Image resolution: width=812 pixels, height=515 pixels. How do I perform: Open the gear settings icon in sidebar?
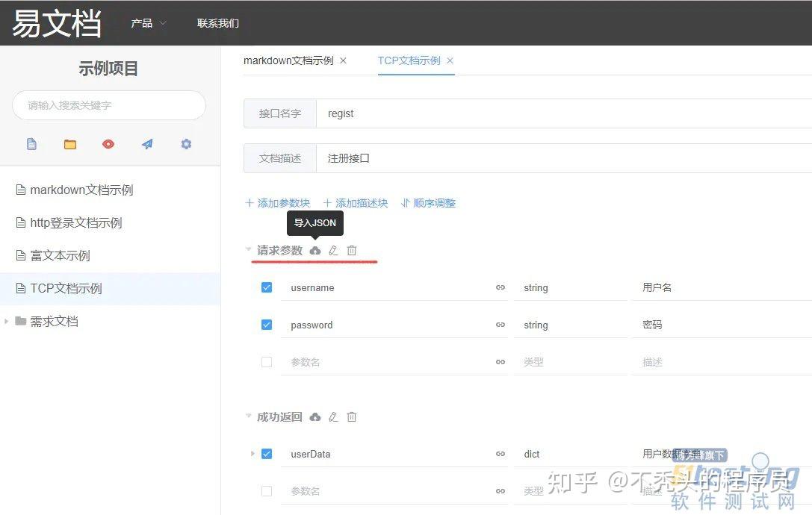(187, 144)
